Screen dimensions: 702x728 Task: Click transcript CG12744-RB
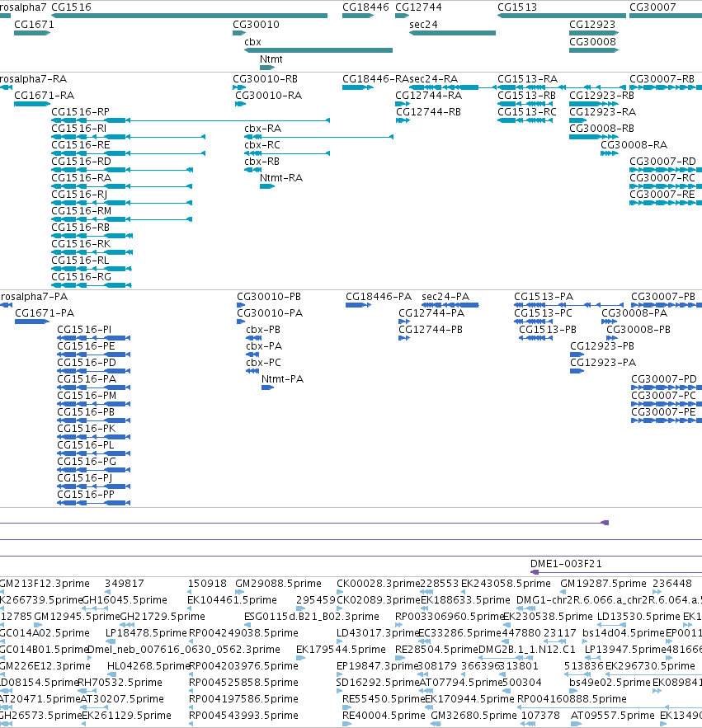(x=428, y=112)
